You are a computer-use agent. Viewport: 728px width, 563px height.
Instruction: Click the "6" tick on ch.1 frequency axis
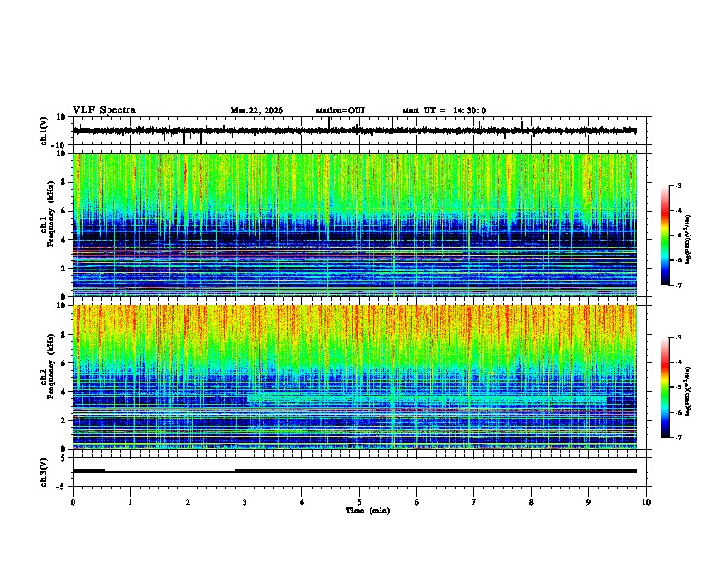[63, 212]
